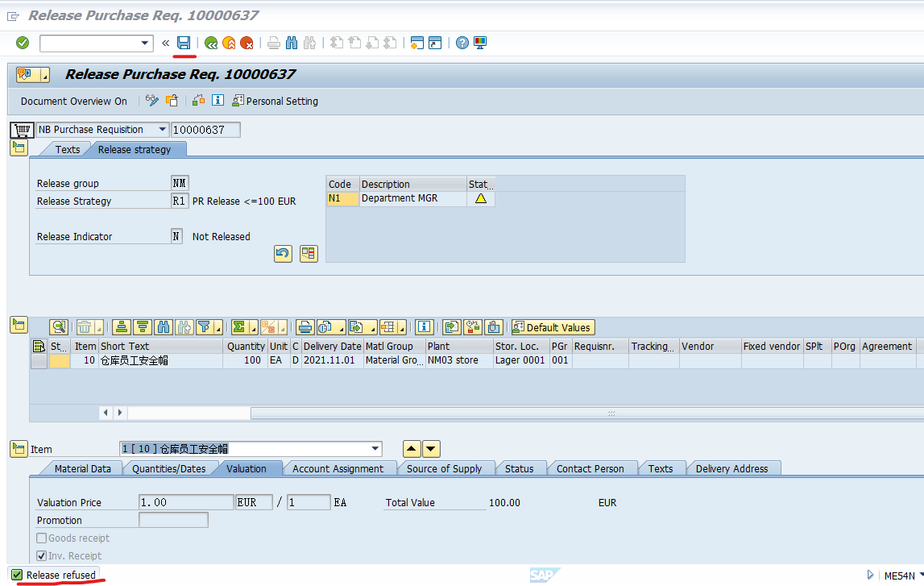
Task: Click the Save diskette icon
Action: click(184, 43)
